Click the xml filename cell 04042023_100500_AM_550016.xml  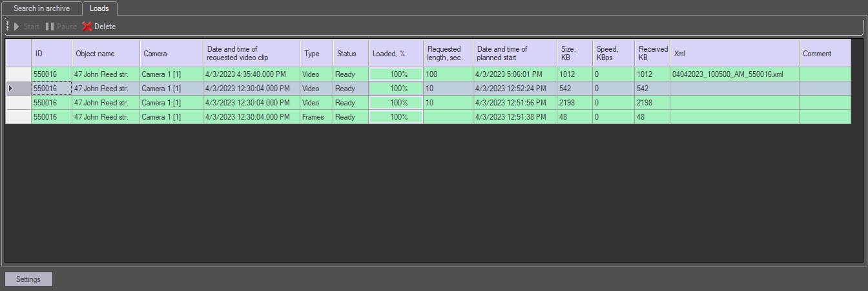(x=727, y=74)
